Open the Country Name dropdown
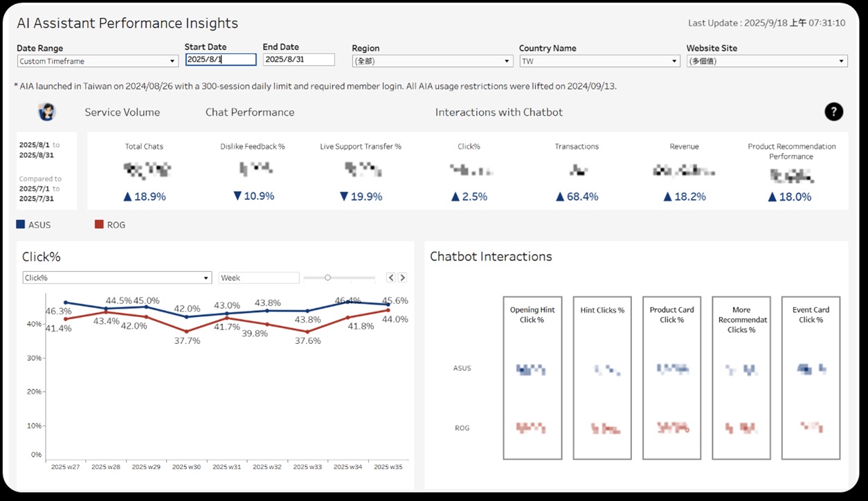The height and width of the screenshot is (501, 868). [599, 61]
